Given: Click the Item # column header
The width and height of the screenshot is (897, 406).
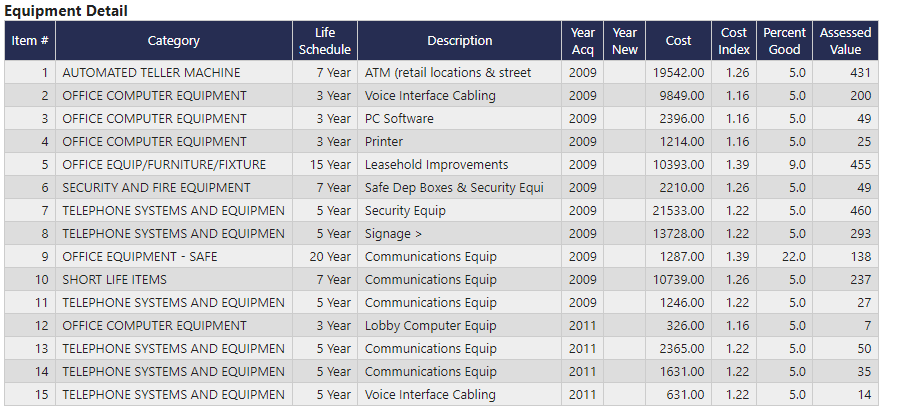Looking at the screenshot, I should click(x=30, y=41).
